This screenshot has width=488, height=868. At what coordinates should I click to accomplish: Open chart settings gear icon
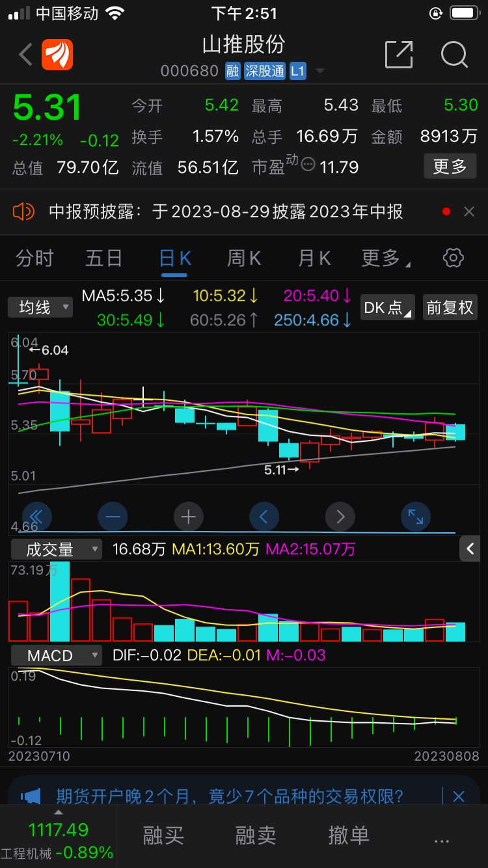point(453,258)
